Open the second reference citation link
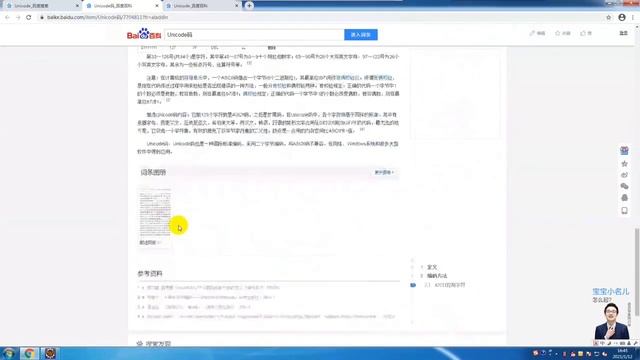 (210, 298)
